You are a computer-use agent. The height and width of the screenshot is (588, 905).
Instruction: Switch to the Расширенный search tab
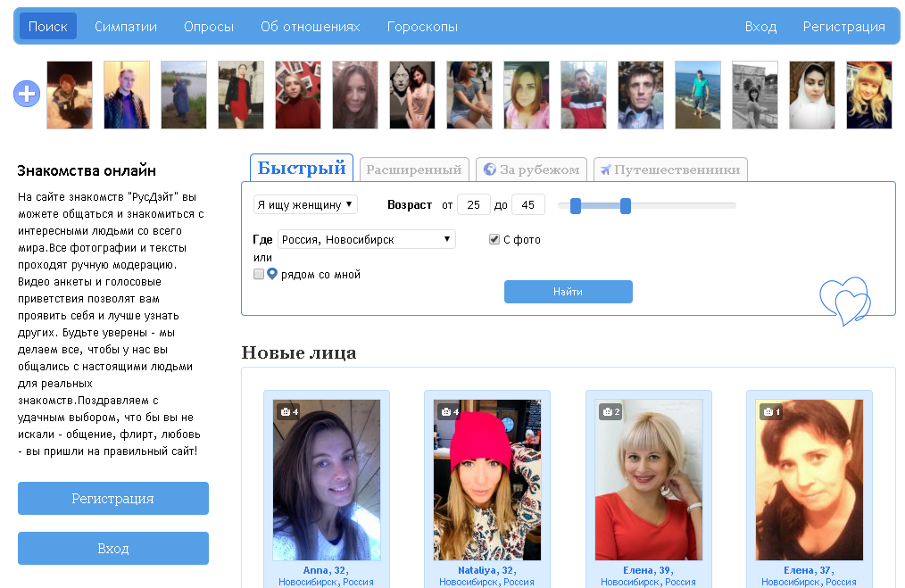tap(414, 170)
